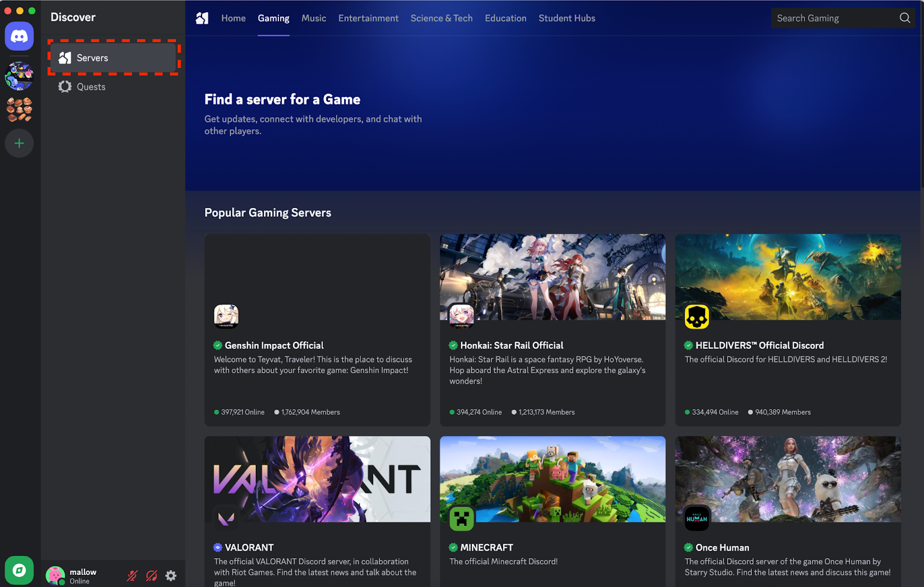
Task: Select Quests in Discover sidebar
Action: pos(113,87)
